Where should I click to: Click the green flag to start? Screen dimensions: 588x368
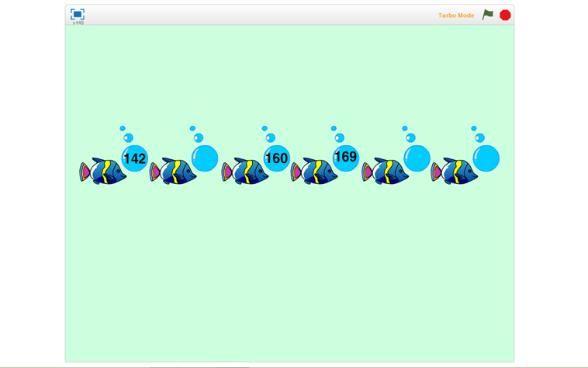pos(487,15)
